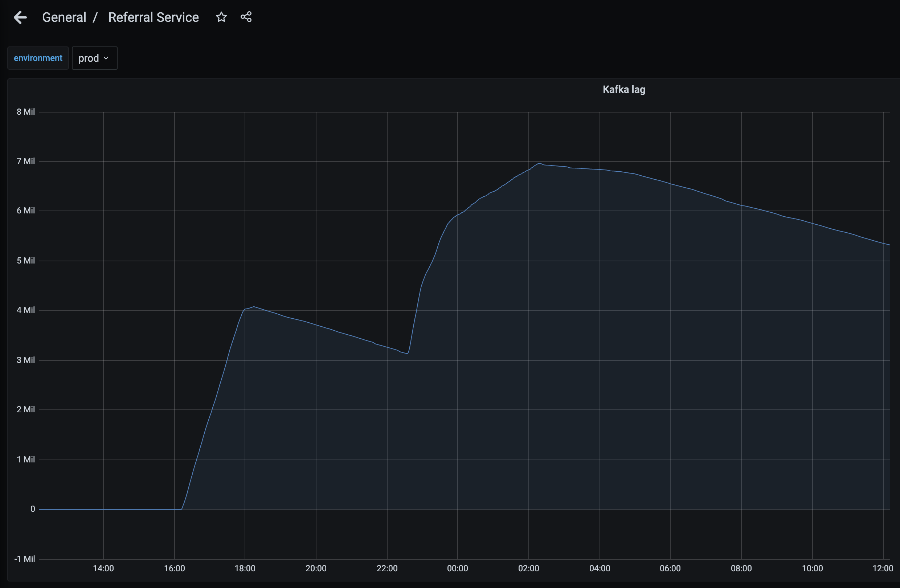900x588 pixels.
Task: Click the Referral Service dashboard title
Action: click(153, 17)
